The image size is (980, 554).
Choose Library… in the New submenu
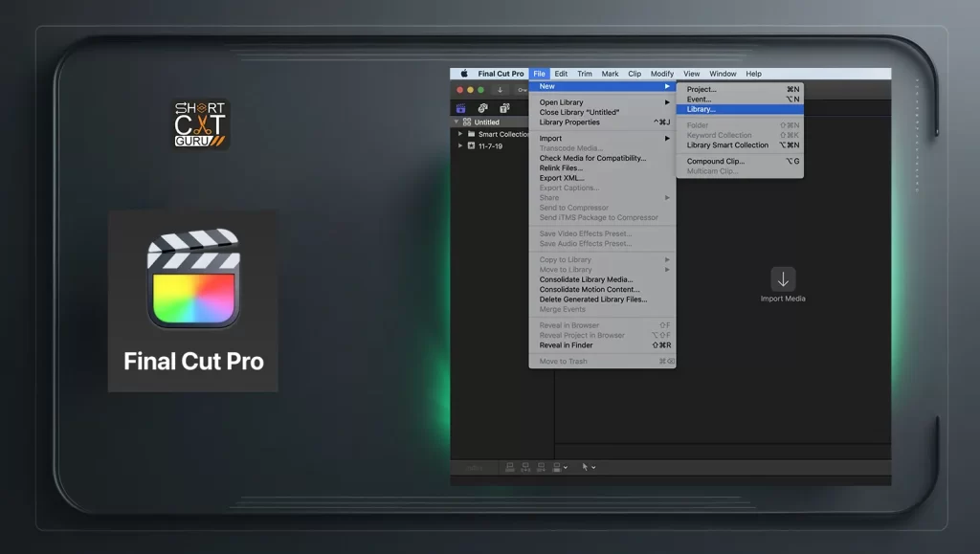(x=740, y=109)
